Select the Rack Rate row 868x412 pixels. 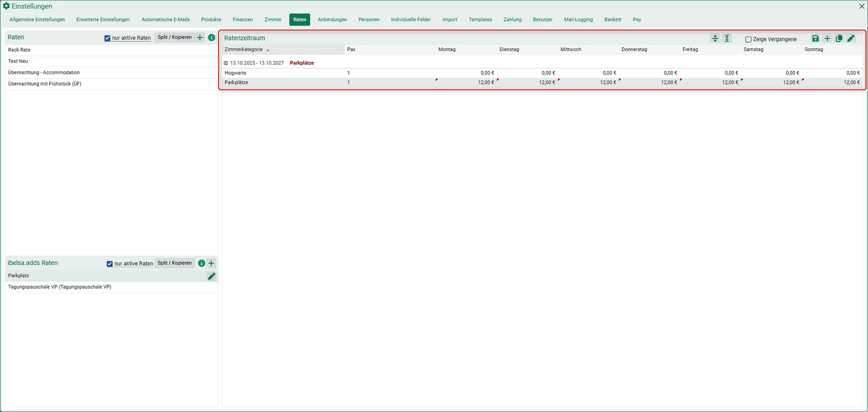pos(112,50)
